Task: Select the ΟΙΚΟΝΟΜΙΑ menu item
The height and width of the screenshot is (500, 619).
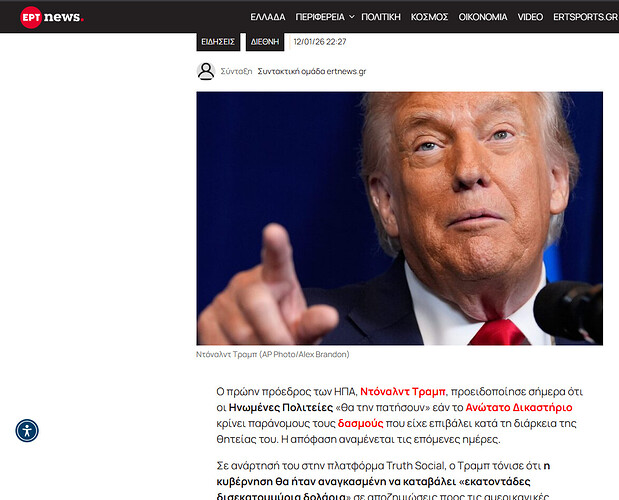Action: click(483, 17)
